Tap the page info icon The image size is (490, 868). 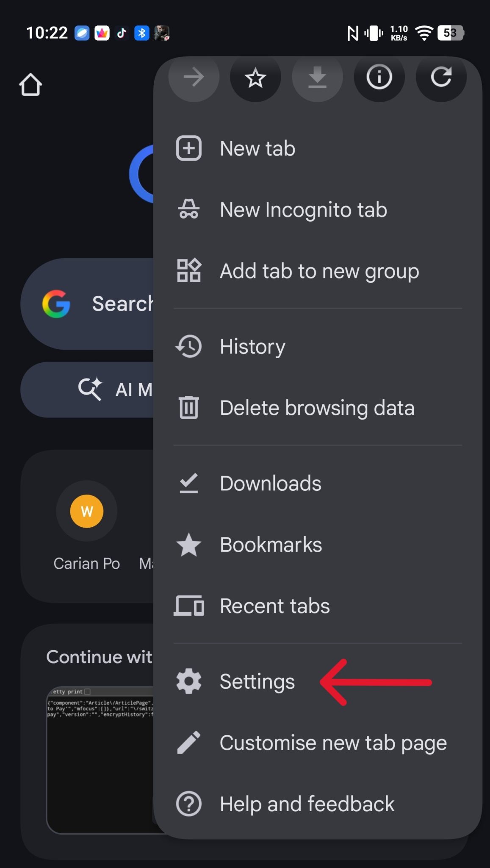(379, 77)
